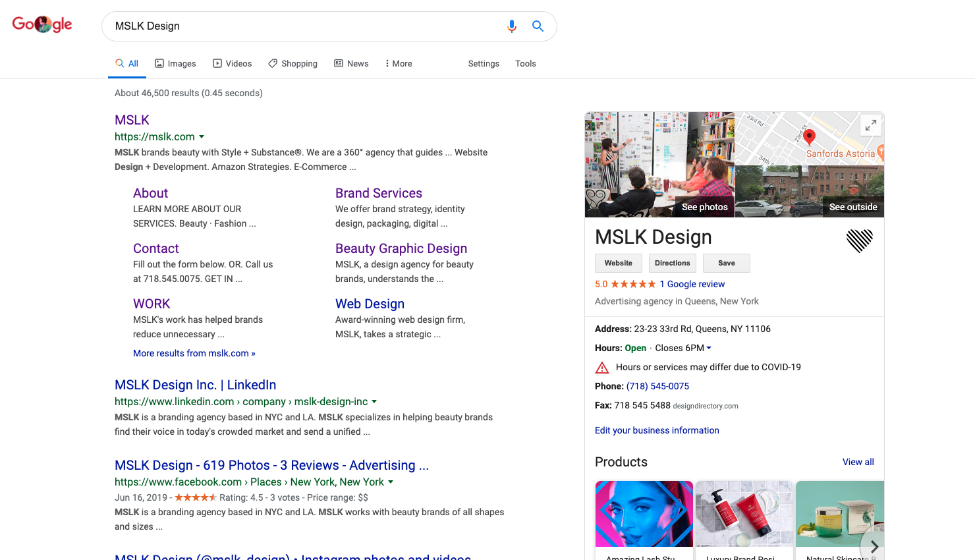Click the blue search magnifier icon
Viewport: 975px width, 560px height.
point(538,26)
